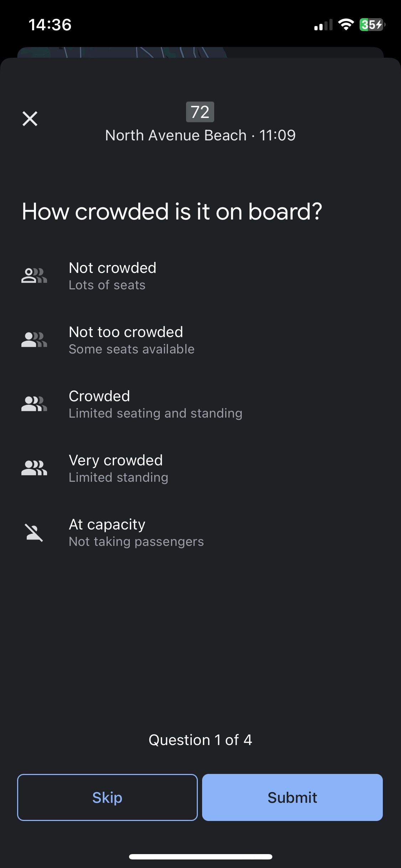
Task: Tap the At capacity crossed-person icon
Action: coord(34,533)
